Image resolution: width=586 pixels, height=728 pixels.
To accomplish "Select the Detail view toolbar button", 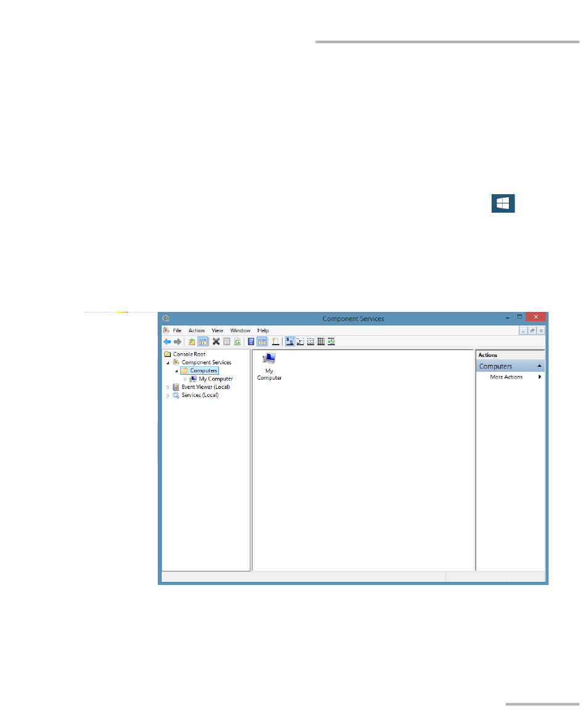I will pos(321,342).
